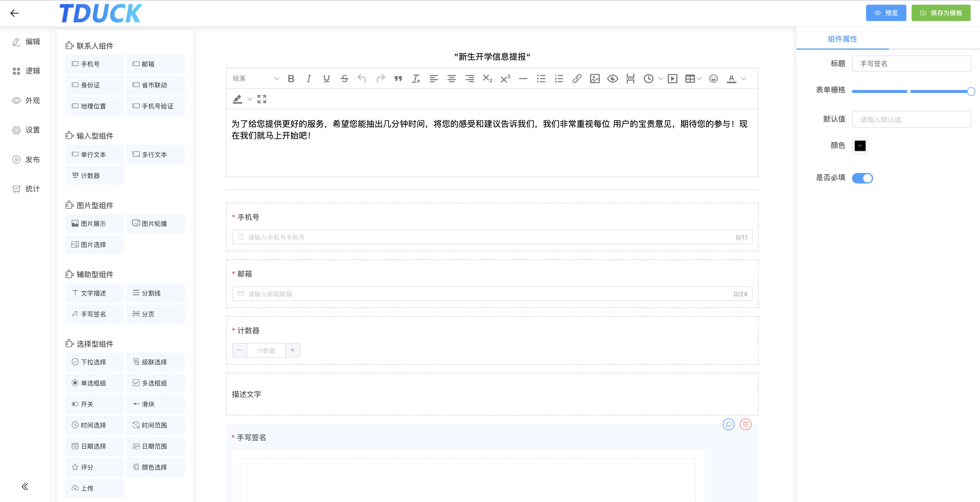Apply italic formatting in editor toolbar

[309, 79]
